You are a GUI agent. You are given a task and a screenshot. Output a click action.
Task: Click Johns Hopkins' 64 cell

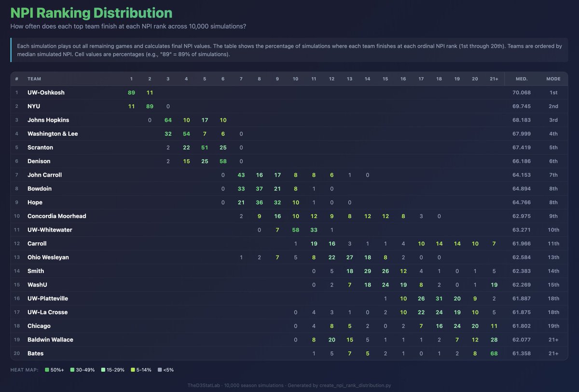pyautogui.click(x=168, y=120)
